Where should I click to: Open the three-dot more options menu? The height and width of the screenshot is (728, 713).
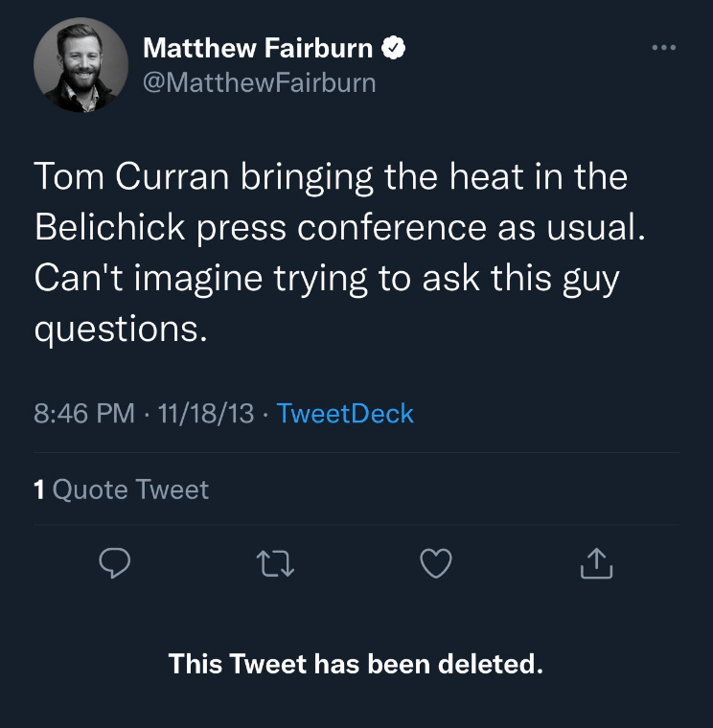pyautogui.click(x=663, y=47)
